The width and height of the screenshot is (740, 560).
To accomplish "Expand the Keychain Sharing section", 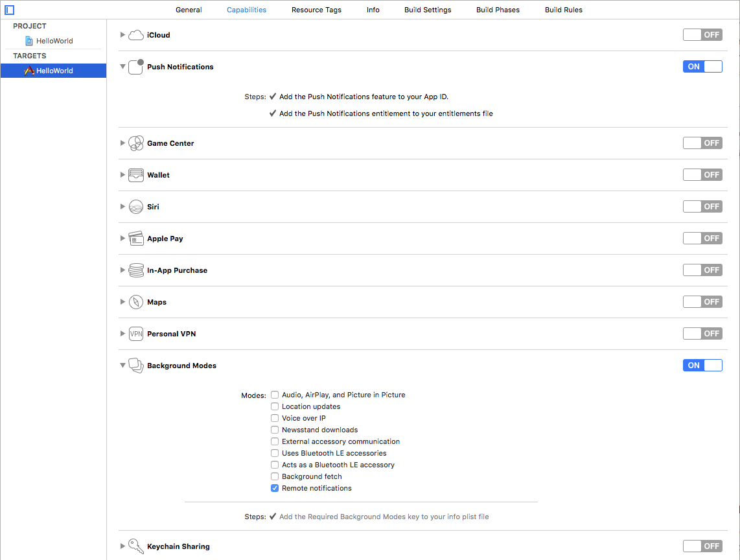I will pos(122,546).
